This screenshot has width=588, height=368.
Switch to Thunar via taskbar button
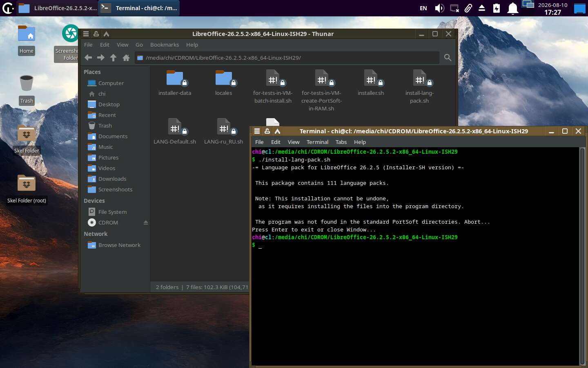coord(58,8)
